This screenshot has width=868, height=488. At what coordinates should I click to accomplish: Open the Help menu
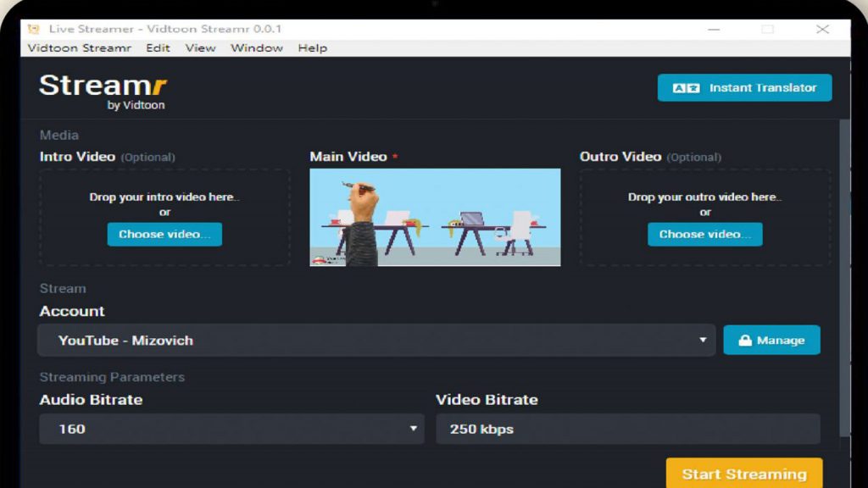pos(313,48)
